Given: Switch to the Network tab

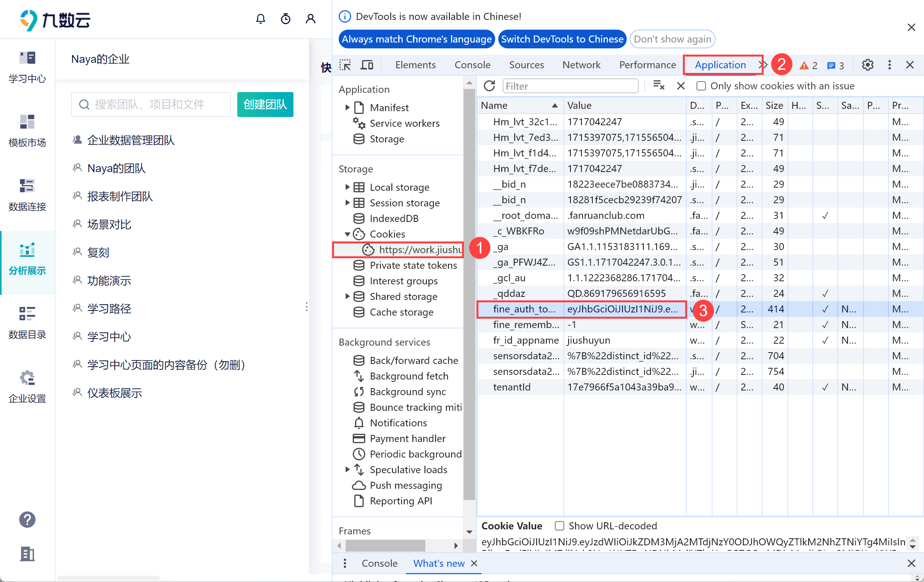Looking at the screenshot, I should click(x=581, y=65).
